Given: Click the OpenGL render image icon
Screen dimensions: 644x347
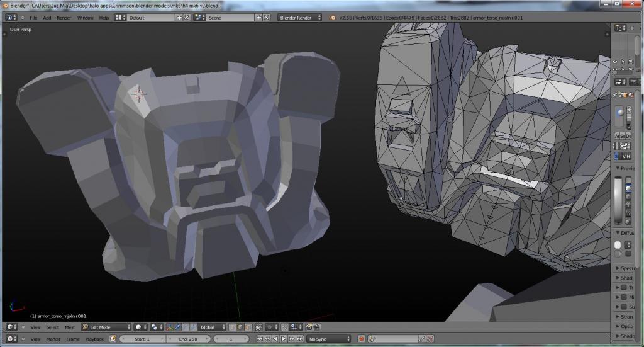Looking at the screenshot, I should (x=308, y=327).
